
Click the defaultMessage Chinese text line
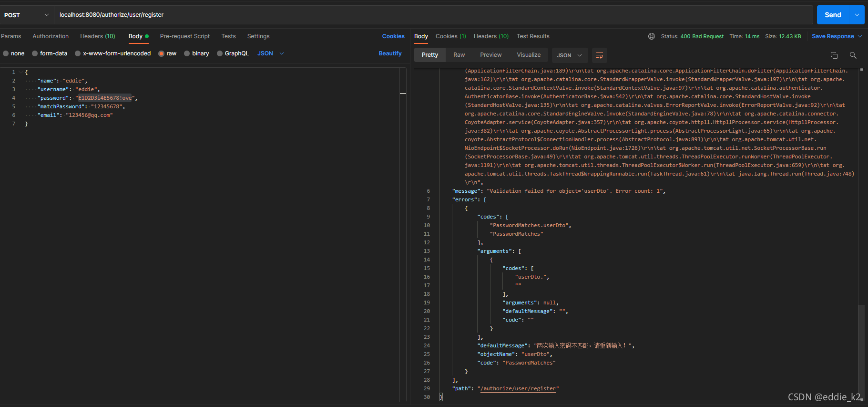click(x=556, y=345)
